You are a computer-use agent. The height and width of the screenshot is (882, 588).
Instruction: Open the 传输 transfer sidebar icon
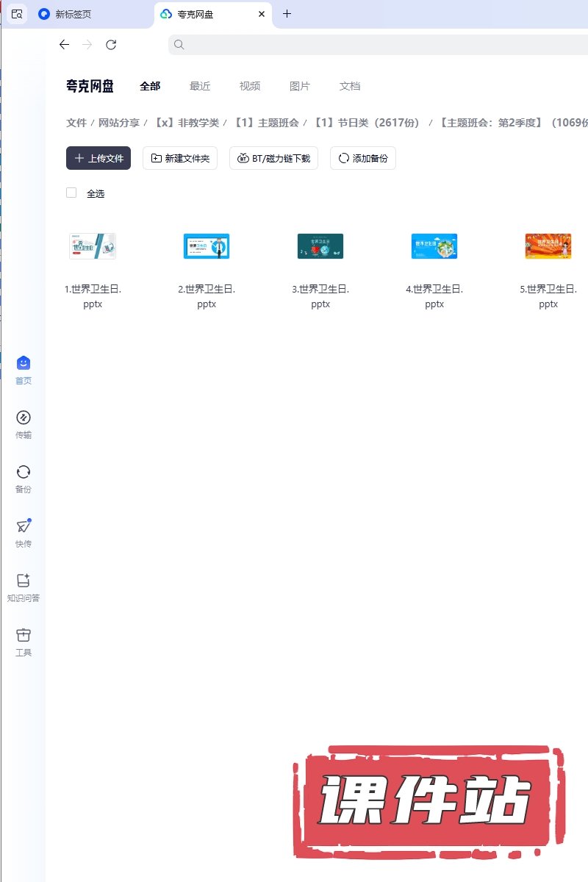click(x=24, y=417)
